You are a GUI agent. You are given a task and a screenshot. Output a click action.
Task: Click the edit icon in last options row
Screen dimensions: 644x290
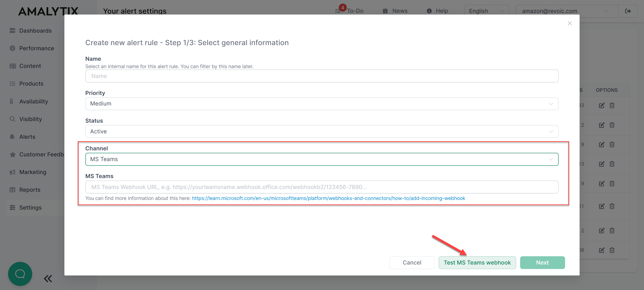click(x=602, y=250)
